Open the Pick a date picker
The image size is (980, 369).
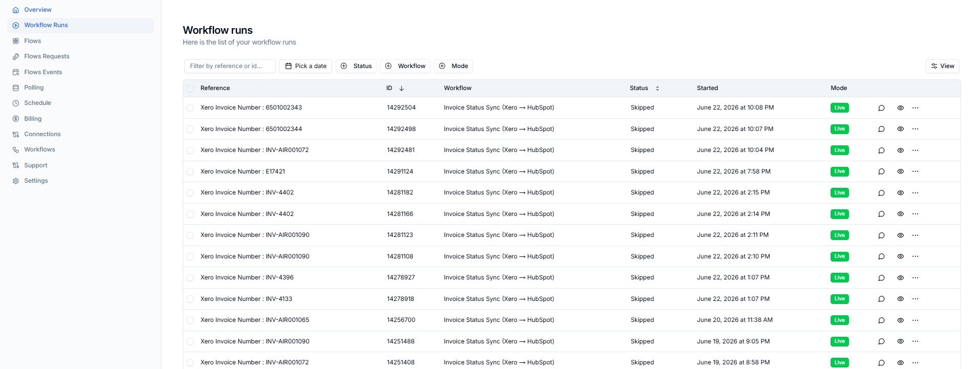[x=306, y=66]
